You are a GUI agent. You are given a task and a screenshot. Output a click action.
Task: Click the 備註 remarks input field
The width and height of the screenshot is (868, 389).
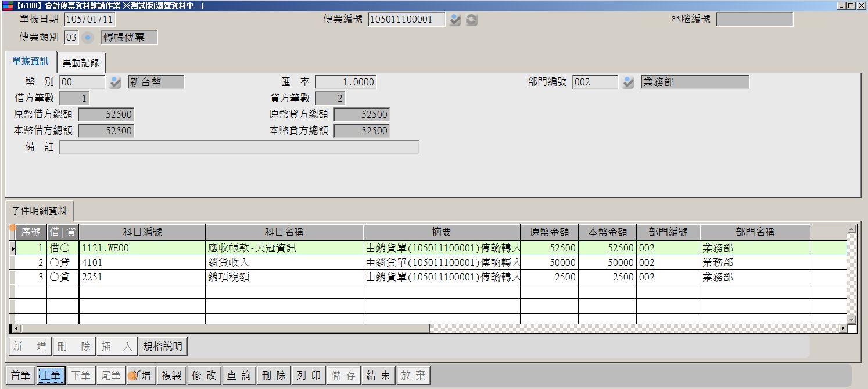tap(239, 147)
